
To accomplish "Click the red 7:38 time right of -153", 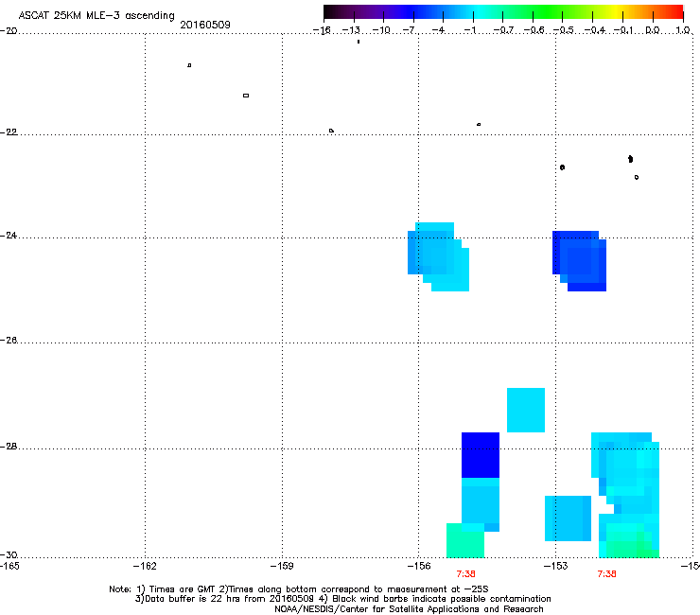I will click(x=606, y=574).
